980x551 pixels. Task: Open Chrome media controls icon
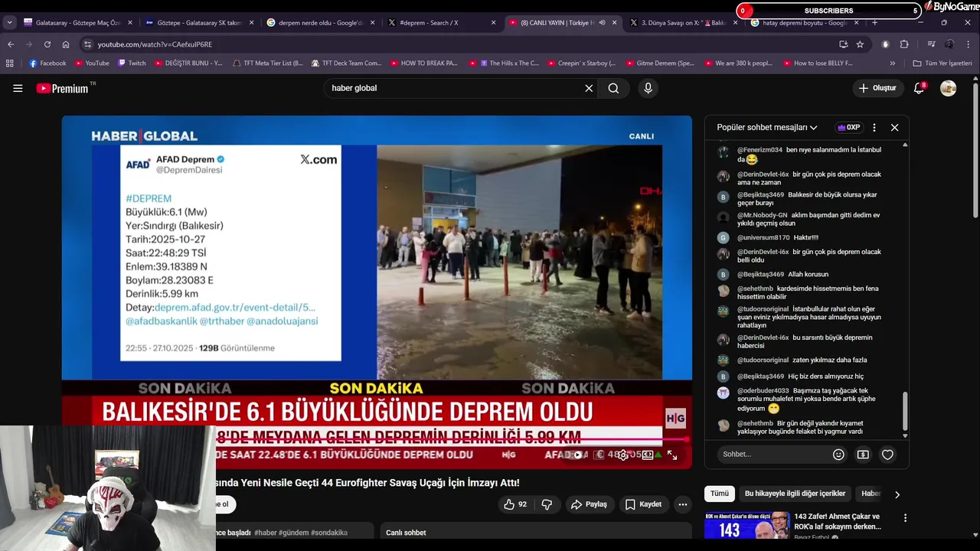[931, 44]
